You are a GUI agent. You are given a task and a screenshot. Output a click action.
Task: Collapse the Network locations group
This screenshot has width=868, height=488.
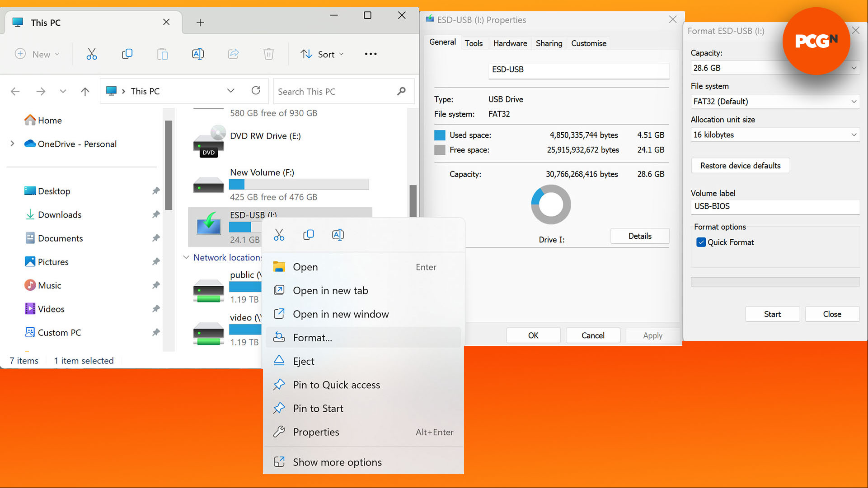click(x=186, y=257)
